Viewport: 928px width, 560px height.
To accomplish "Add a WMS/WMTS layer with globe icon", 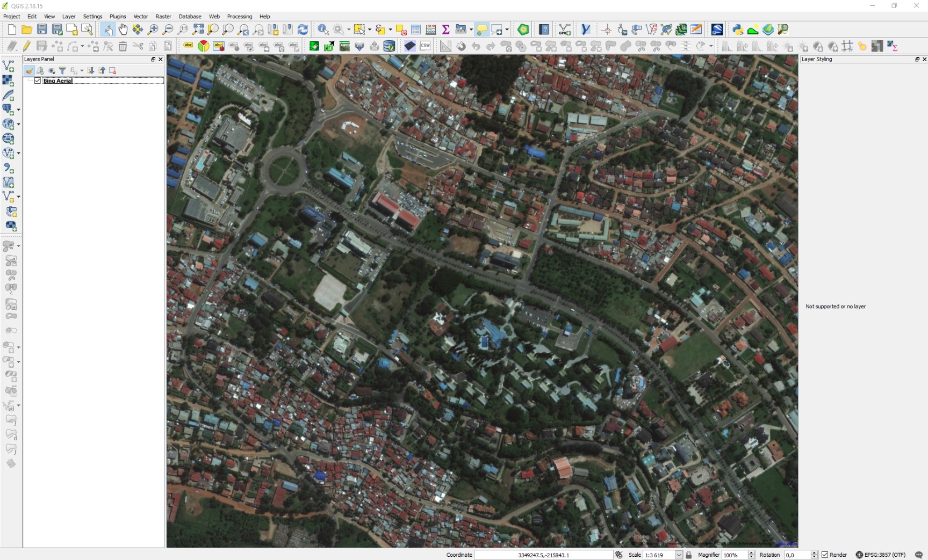I will (x=8, y=124).
